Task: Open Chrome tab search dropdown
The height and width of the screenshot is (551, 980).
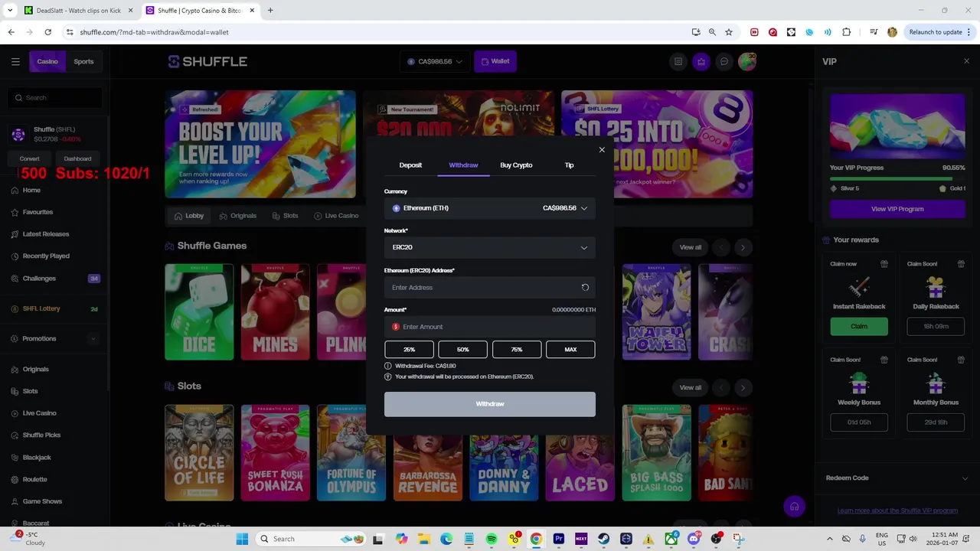Action: coord(10,10)
